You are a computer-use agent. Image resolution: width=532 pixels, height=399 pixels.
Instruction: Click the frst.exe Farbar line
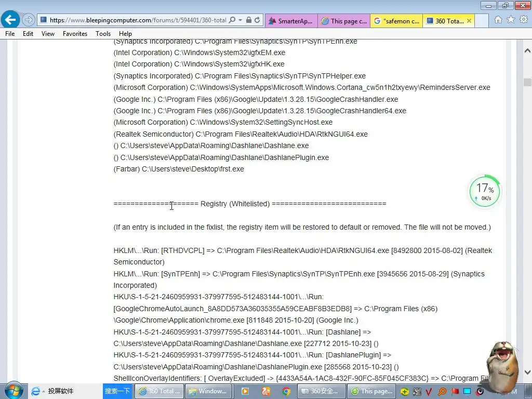click(x=179, y=169)
